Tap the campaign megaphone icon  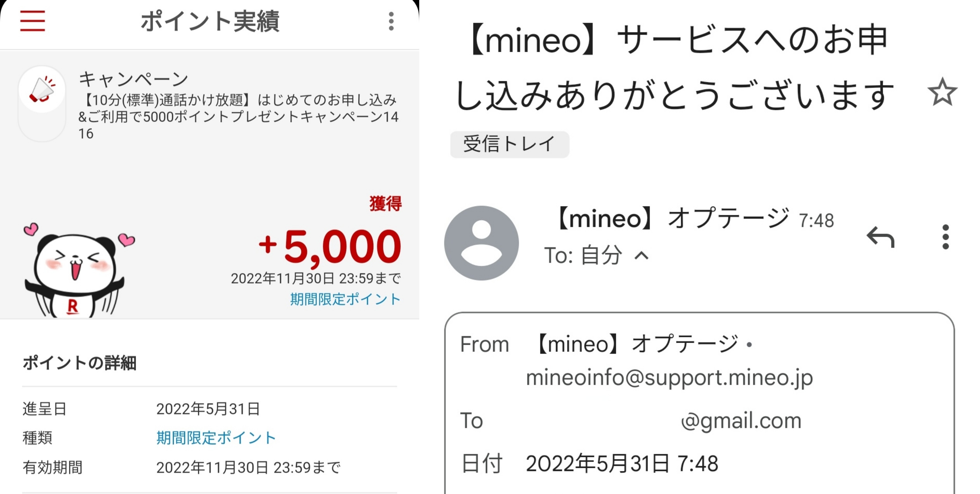coord(42,90)
